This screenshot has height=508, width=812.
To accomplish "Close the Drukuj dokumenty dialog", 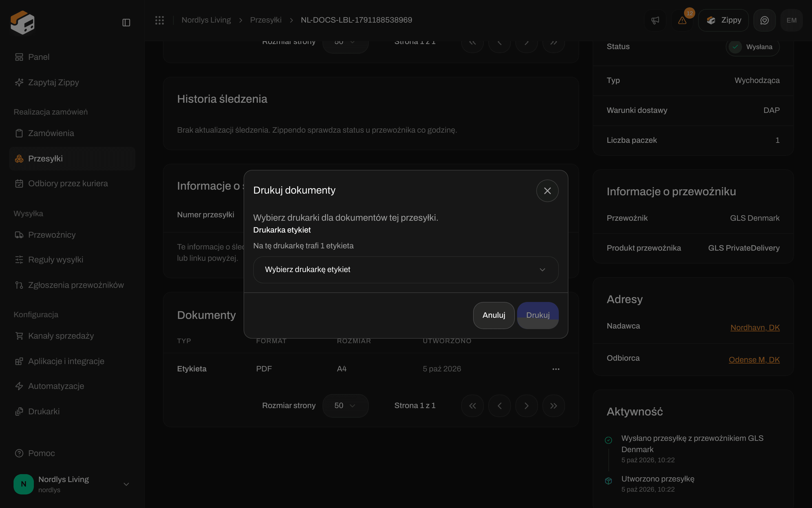I will click(547, 191).
